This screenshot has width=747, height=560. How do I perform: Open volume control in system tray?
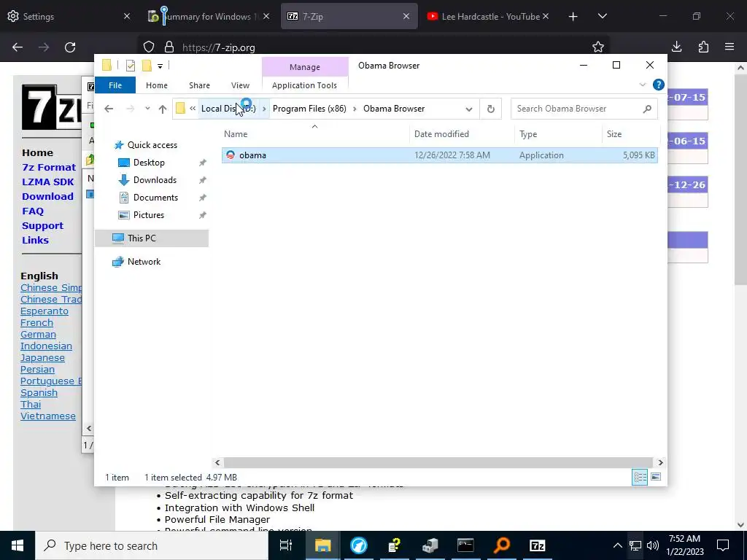coord(653,545)
